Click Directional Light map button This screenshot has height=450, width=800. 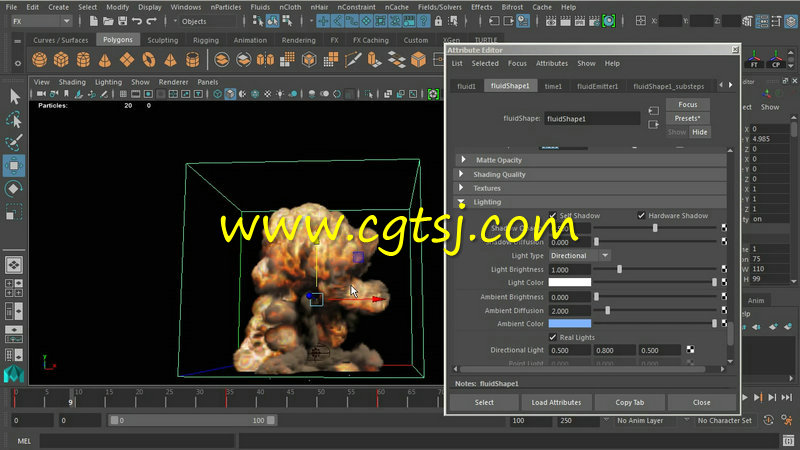click(690, 349)
